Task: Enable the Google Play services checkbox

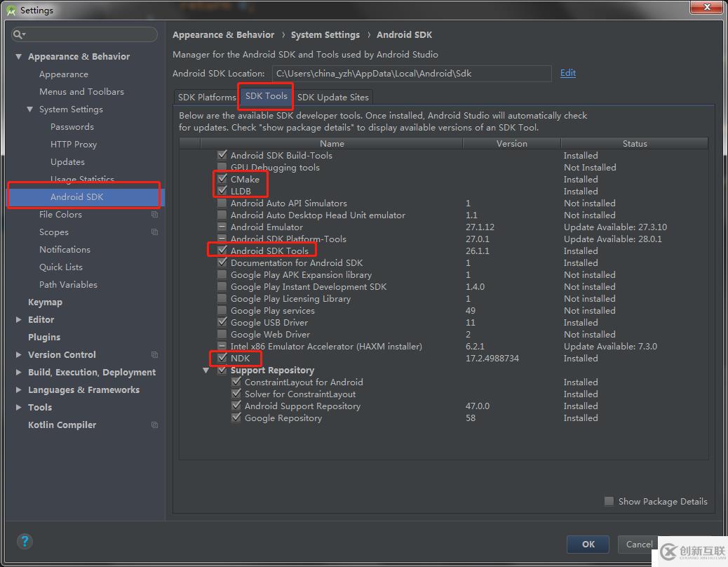Action: pyautogui.click(x=222, y=310)
